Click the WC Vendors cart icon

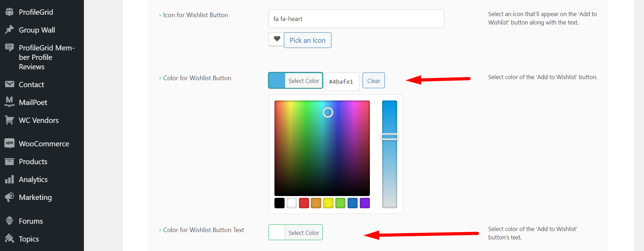click(10, 120)
